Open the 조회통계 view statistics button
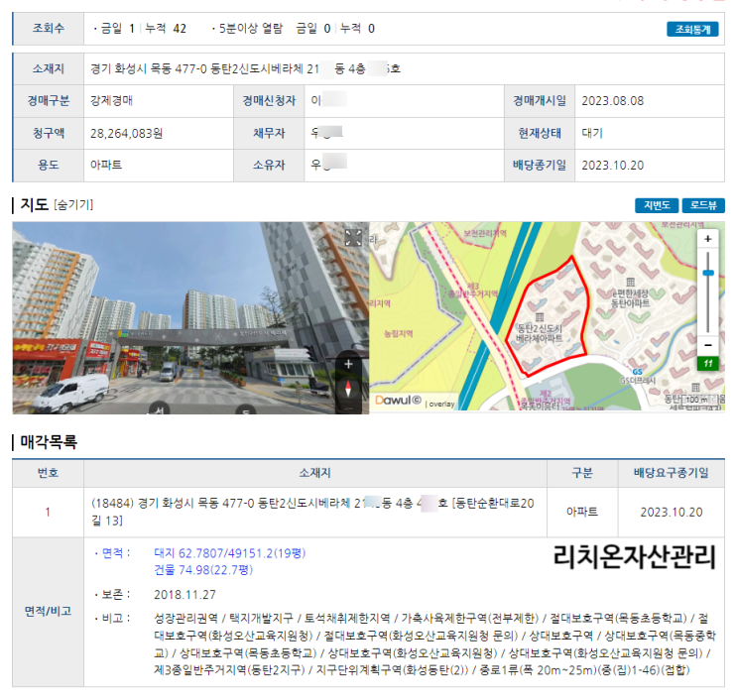The height and width of the screenshot is (700, 737). coord(692,29)
